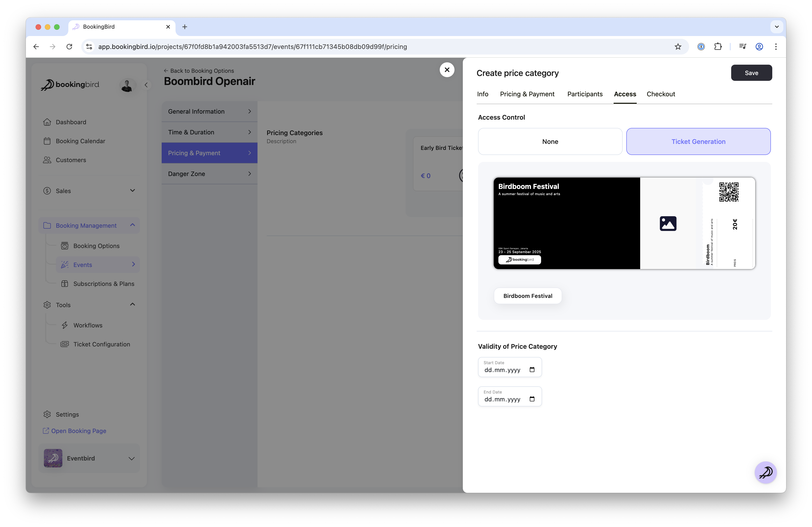Screen dimensions: 812x527
Task: Open Workflows lightning icon item
Action: click(x=64, y=325)
